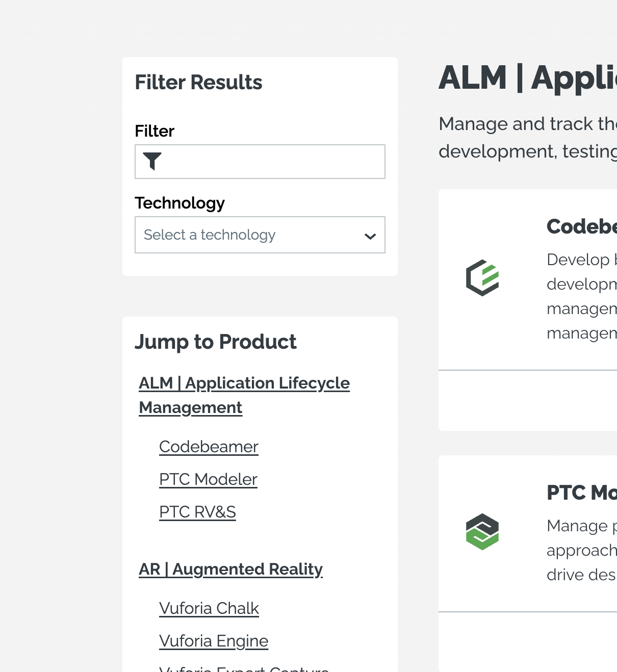Open the Select a technology dropdown

click(260, 235)
